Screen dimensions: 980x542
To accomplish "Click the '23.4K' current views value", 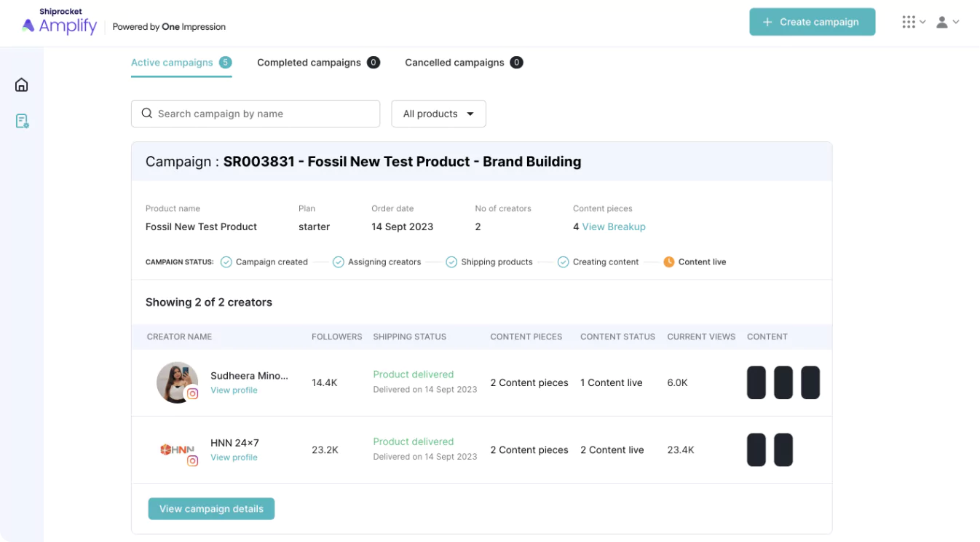I will 681,449.
